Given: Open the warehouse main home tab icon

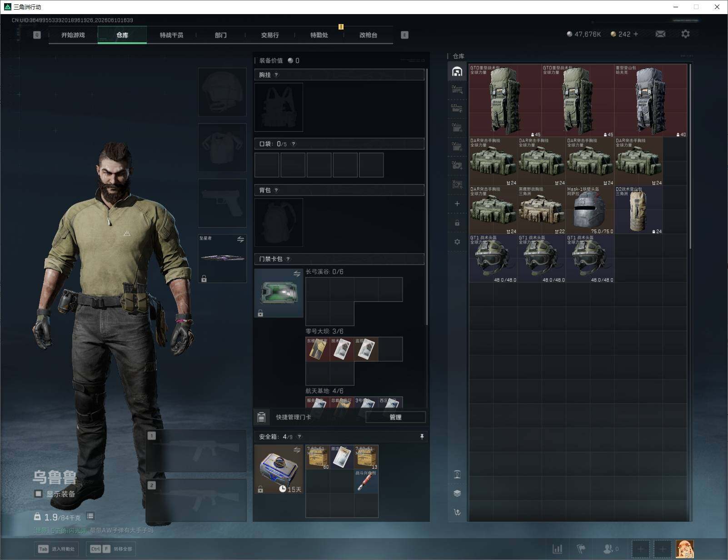Looking at the screenshot, I should 457,71.
